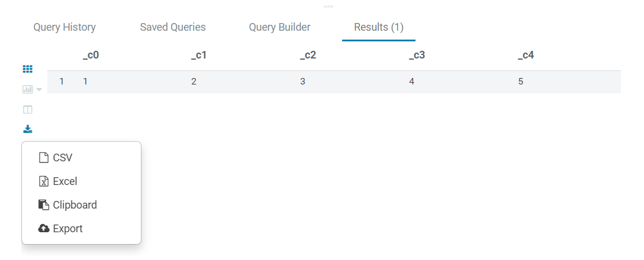
Task: Select the CSV file icon
Action: (44, 157)
